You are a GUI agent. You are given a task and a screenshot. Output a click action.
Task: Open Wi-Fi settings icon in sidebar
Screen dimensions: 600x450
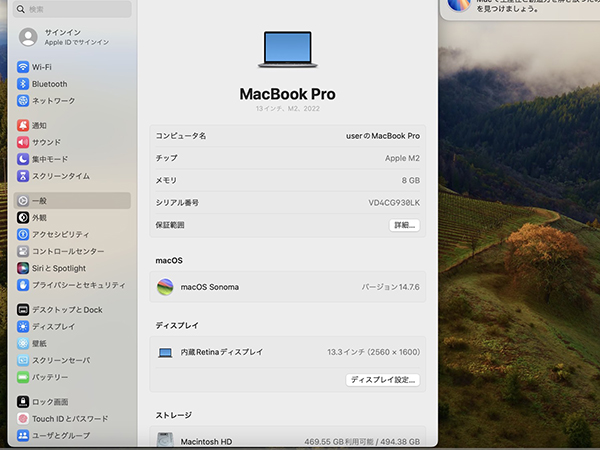tap(23, 67)
